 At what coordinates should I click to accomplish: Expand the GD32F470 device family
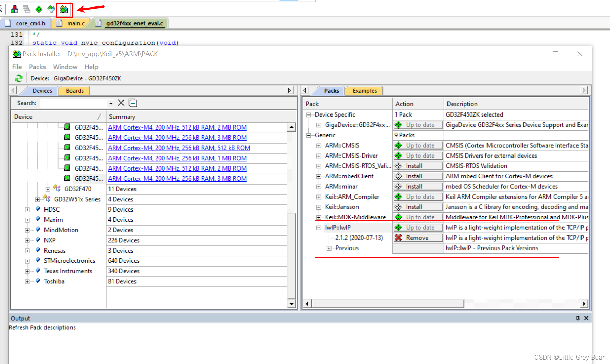[x=48, y=189]
